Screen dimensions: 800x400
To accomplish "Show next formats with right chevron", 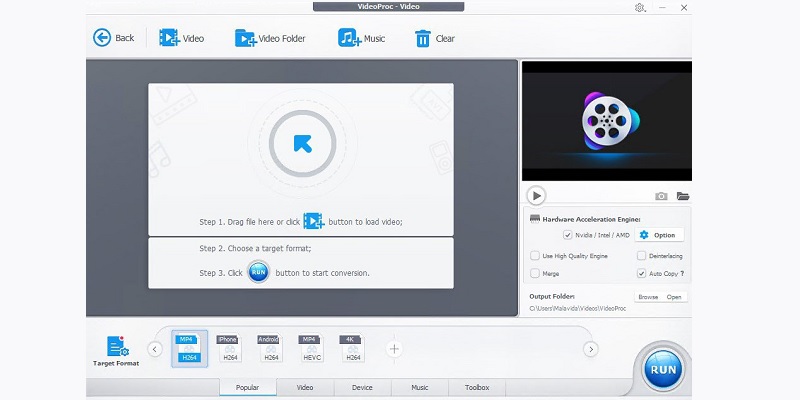I will tap(590, 349).
